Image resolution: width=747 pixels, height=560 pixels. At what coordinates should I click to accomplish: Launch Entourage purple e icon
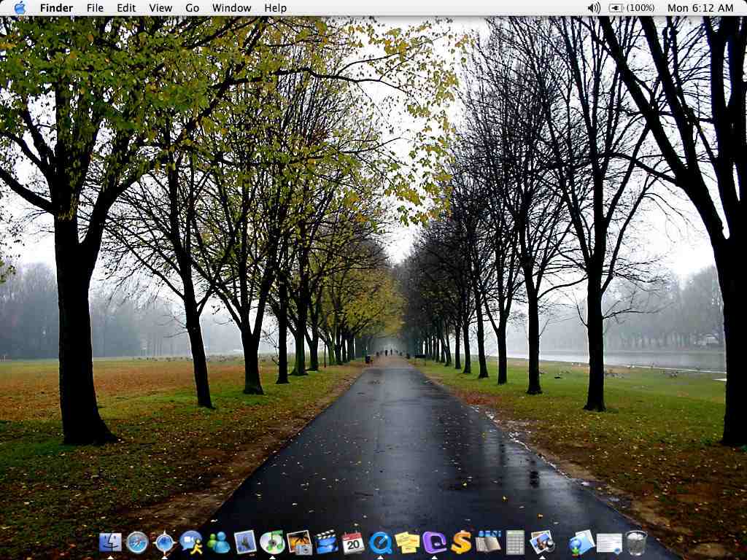click(x=434, y=542)
